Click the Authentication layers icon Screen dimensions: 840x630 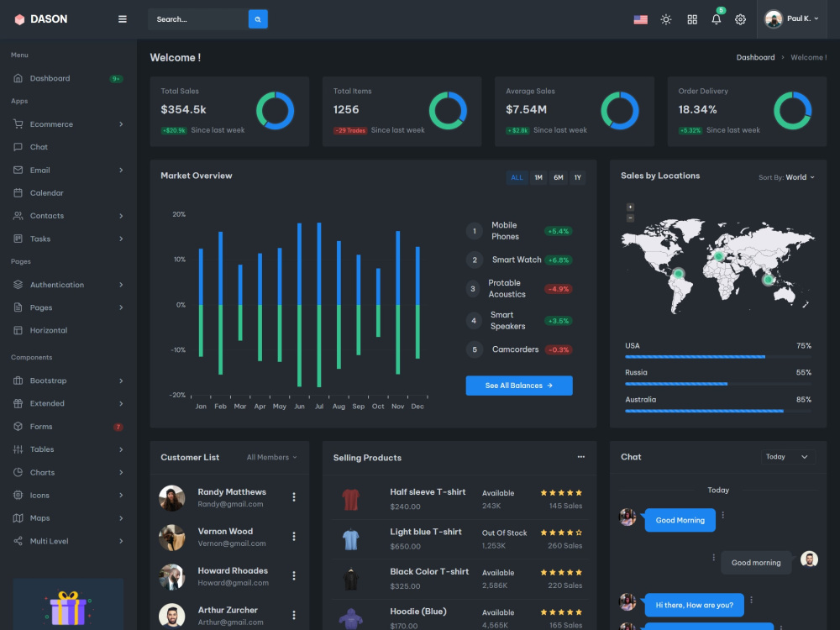pyautogui.click(x=18, y=285)
